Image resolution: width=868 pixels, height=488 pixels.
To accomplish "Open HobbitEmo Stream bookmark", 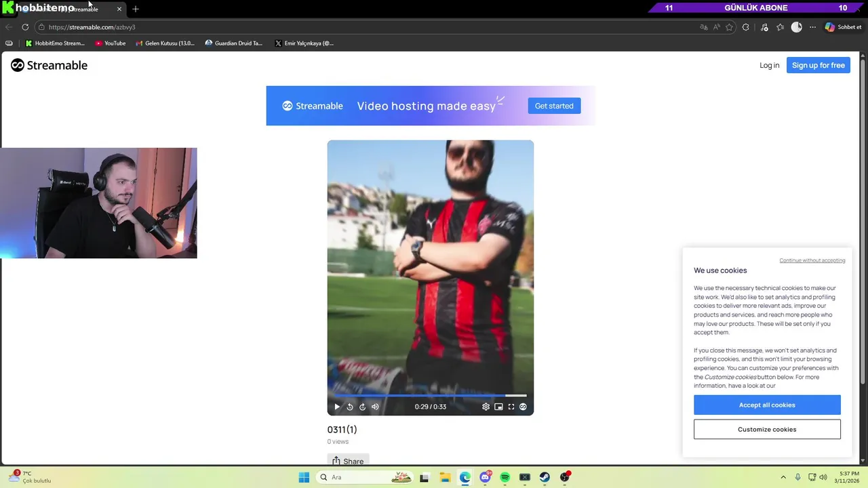I will tap(55, 43).
